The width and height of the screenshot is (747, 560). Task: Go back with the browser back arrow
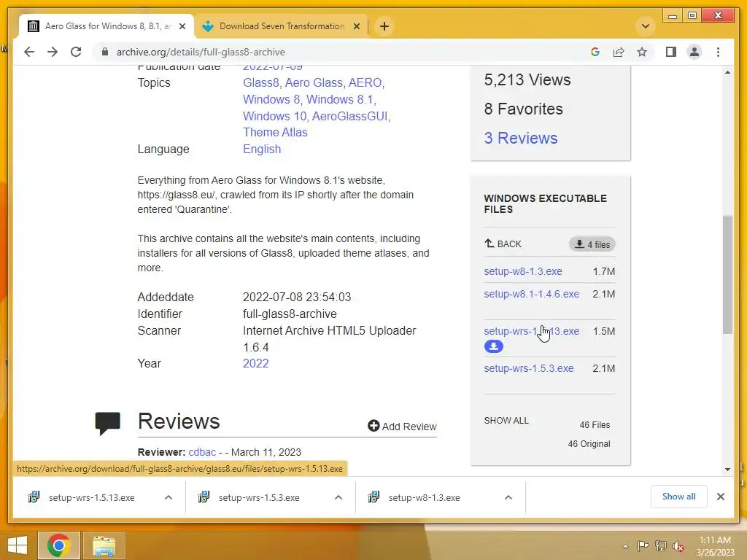tap(29, 52)
